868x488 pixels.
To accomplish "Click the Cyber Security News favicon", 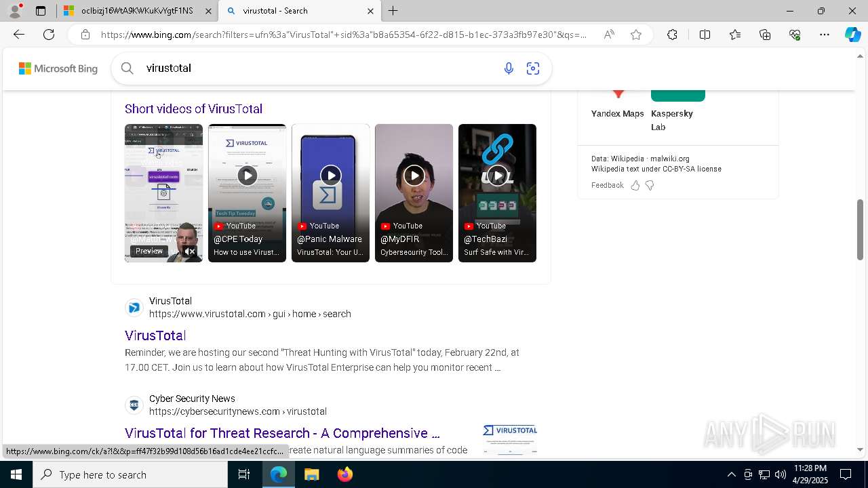I will point(134,405).
